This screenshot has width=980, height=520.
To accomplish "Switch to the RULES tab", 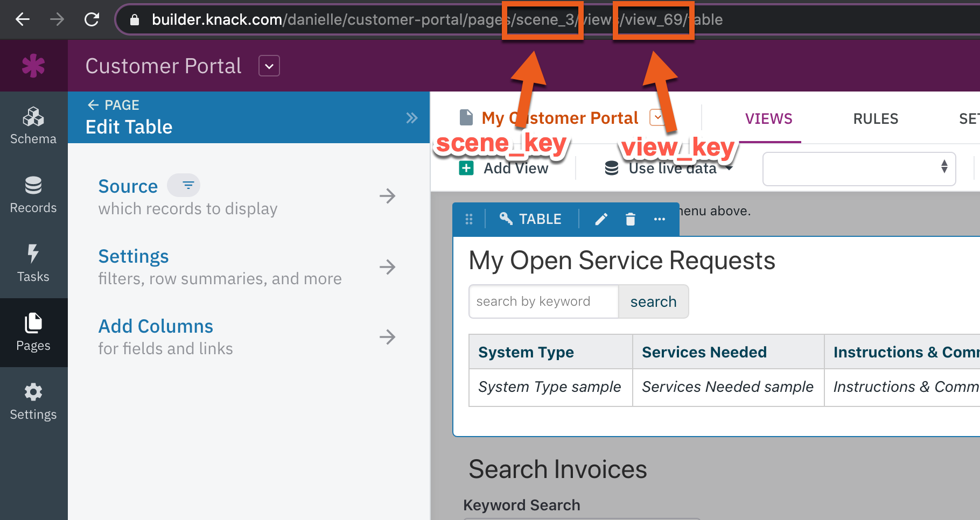I will (x=876, y=118).
